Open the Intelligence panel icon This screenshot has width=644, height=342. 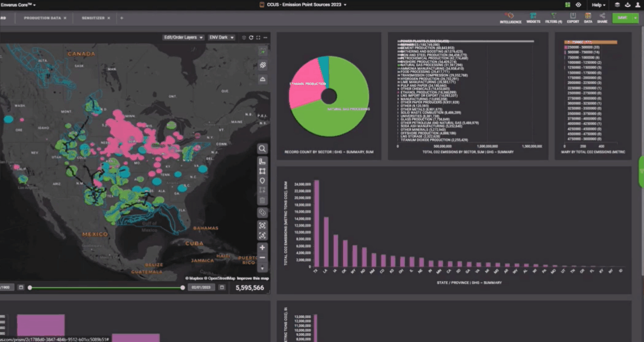click(x=510, y=17)
